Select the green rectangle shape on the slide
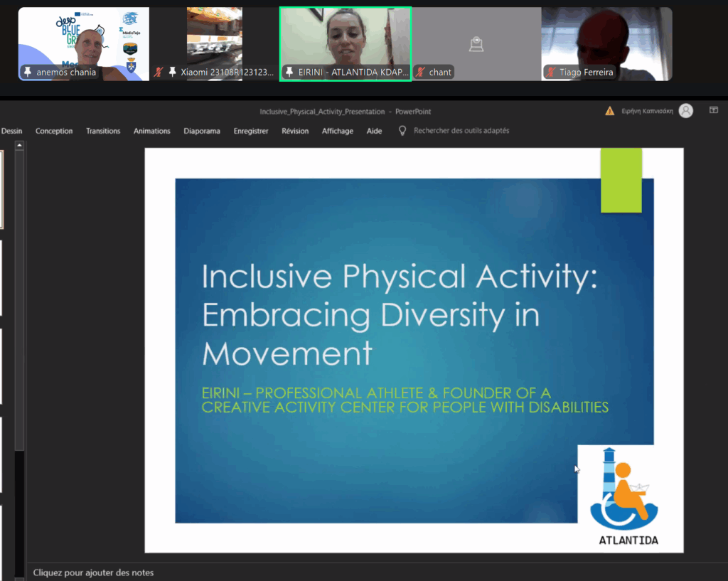The image size is (728, 581). point(621,180)
